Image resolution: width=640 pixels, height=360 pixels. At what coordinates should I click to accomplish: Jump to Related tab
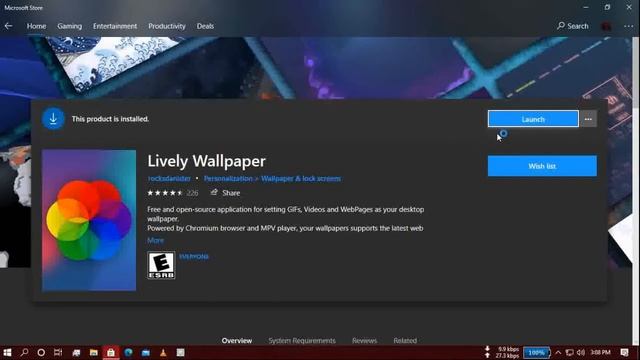(405, 340)
